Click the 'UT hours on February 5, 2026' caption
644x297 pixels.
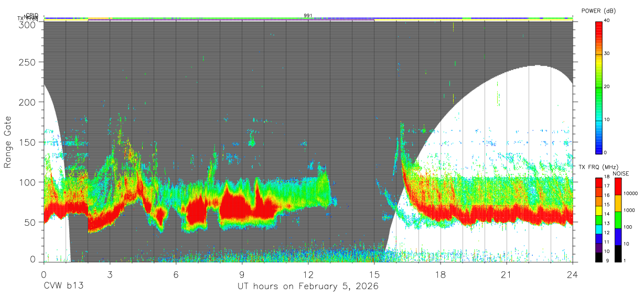(308, 287)
